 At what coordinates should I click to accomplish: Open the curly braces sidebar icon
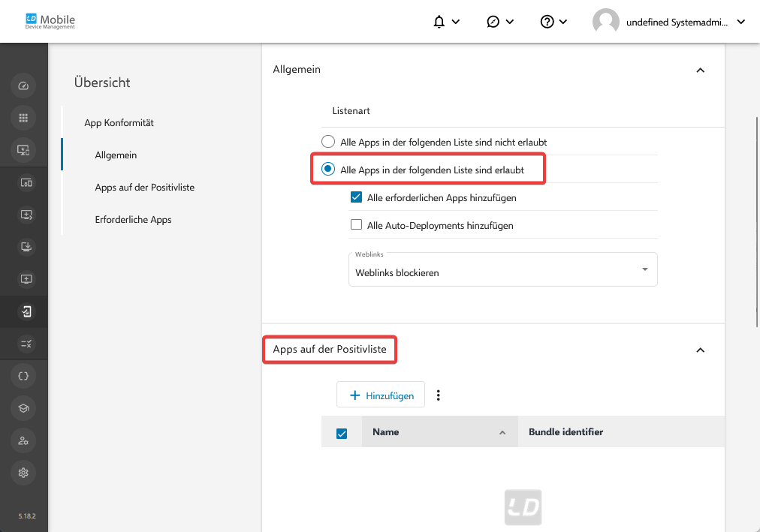coord(23,376)
